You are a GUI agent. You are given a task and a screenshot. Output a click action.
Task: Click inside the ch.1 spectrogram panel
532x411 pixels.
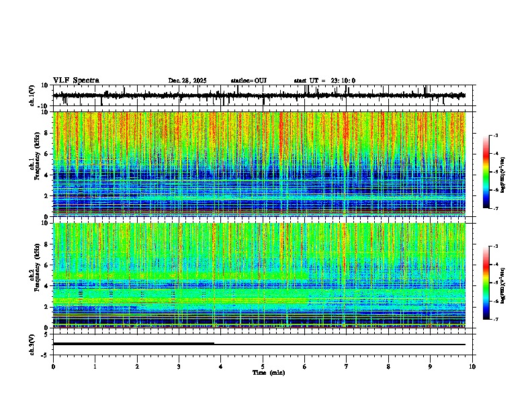259,164
